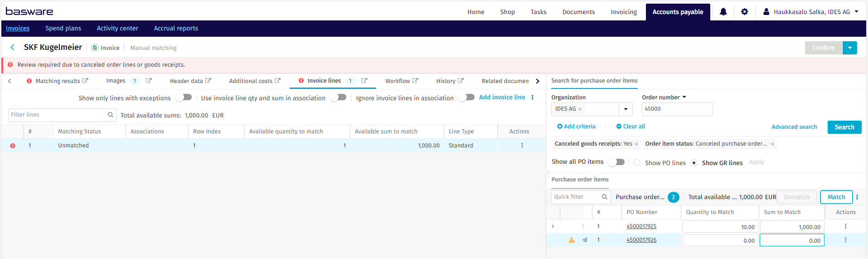Click the Add criteria link
The width and height of the screenshot is (868, 259).
[576, 126]
